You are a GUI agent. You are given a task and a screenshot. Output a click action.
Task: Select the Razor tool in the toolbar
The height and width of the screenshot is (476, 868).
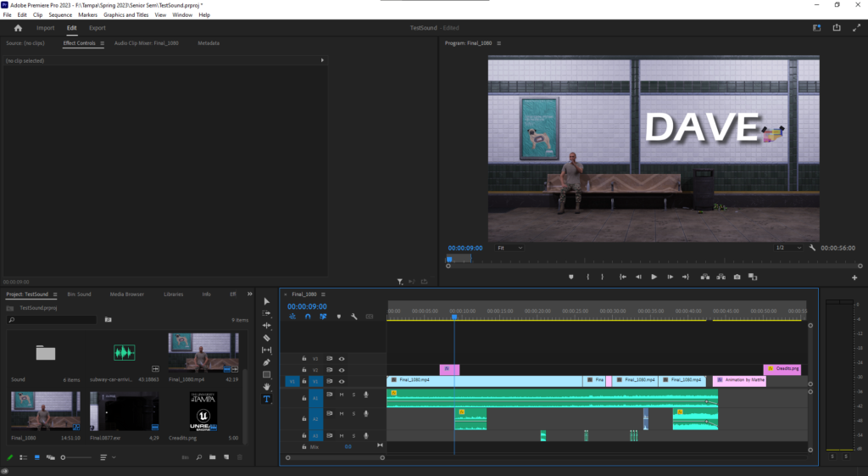coord(267,338)
